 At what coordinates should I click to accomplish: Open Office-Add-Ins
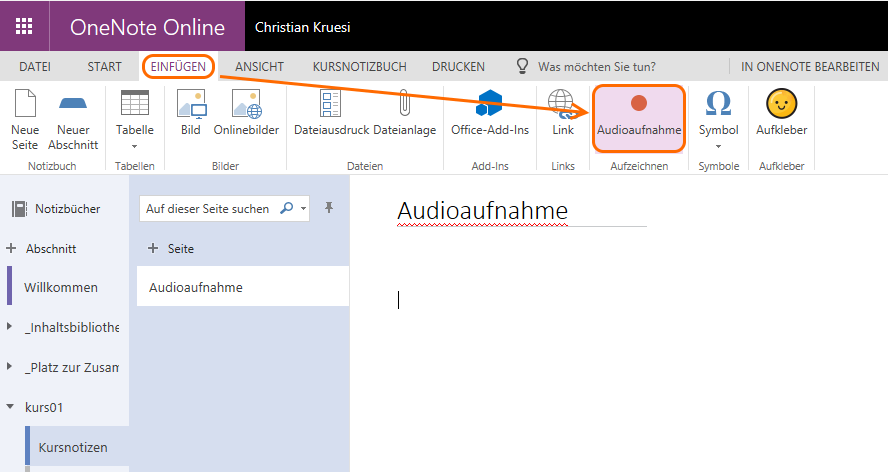coord(489,105)
